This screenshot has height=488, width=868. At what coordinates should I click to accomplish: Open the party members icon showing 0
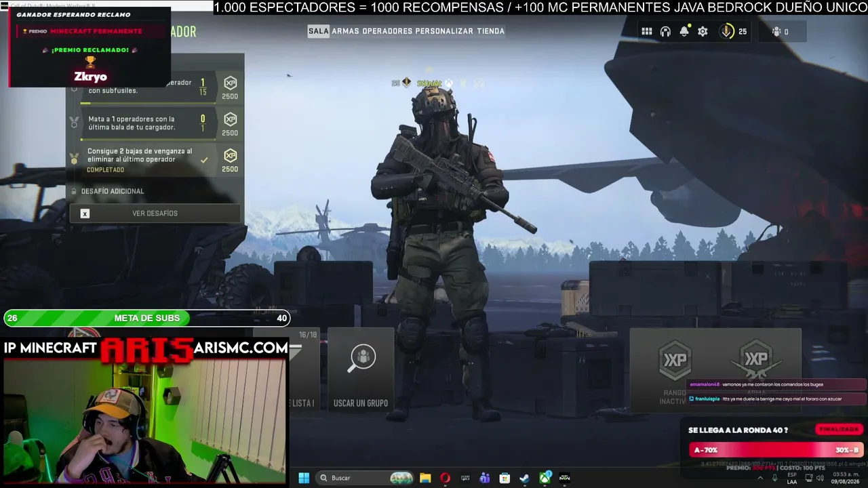click(x=776, y=31)
